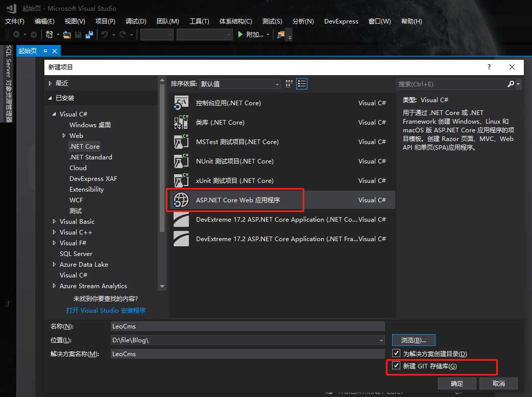This screenshot has width=532, height=397.
Task: Switch to list view of templates
Action: coord(302,84)
